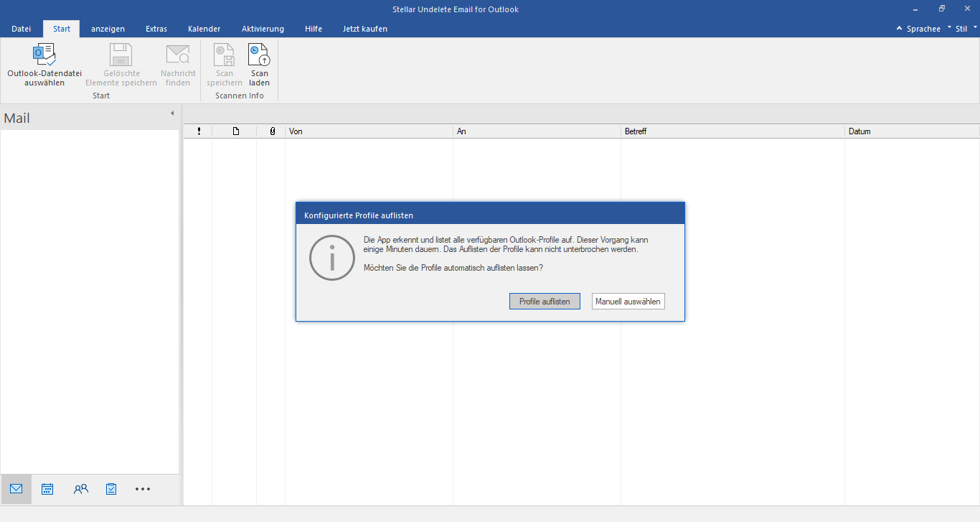Open the Kalender tab
Screen dimensions: 980x522
[x=204, y=29]
